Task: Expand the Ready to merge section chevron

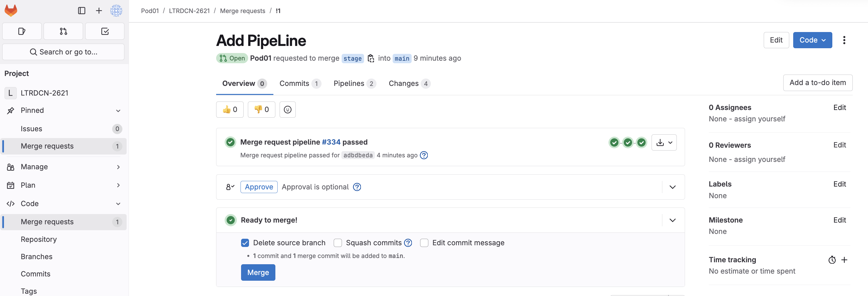Action: tap(672, 220)
